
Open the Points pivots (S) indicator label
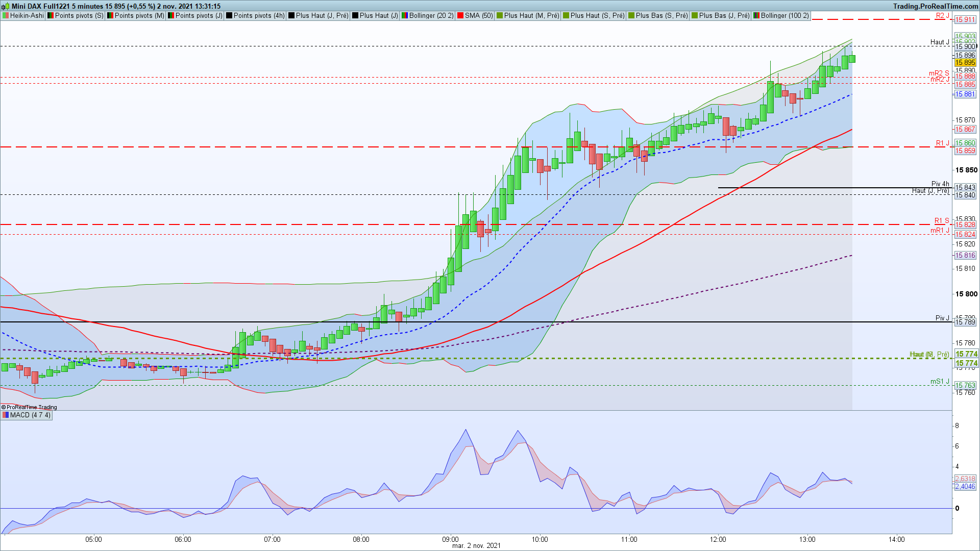click(79, 16)
